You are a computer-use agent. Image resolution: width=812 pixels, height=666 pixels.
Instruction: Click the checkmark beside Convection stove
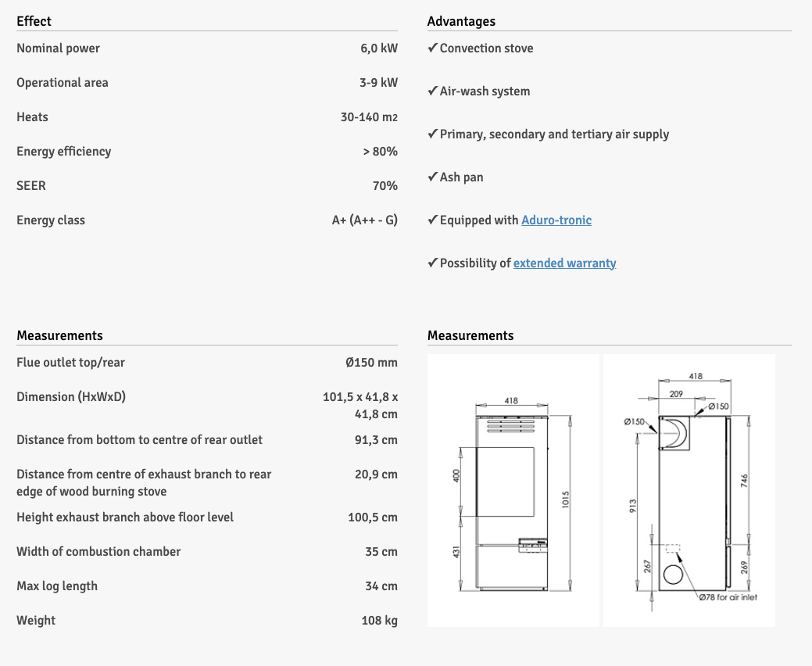click(x=432, y=48)
